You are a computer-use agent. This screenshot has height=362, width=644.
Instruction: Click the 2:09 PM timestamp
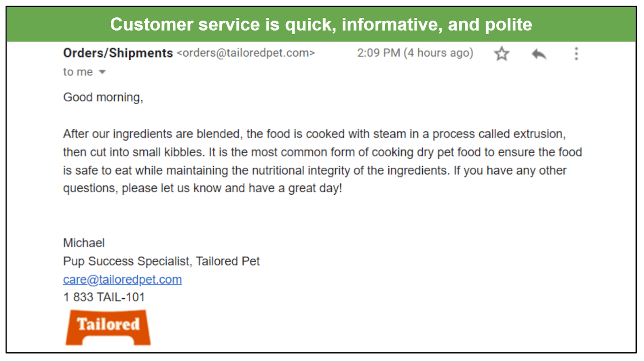click(x=379, y=53)
